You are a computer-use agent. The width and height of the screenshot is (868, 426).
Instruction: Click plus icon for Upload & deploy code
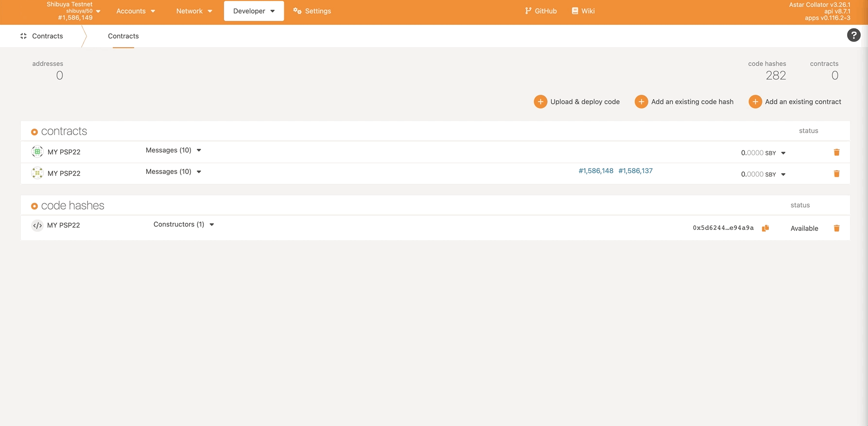click(540, 102)
